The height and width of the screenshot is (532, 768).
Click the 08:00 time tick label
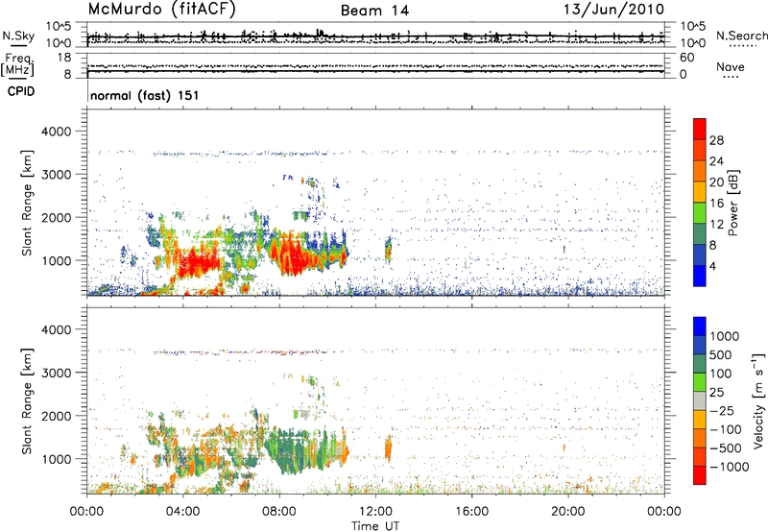(x=279, y=512)
